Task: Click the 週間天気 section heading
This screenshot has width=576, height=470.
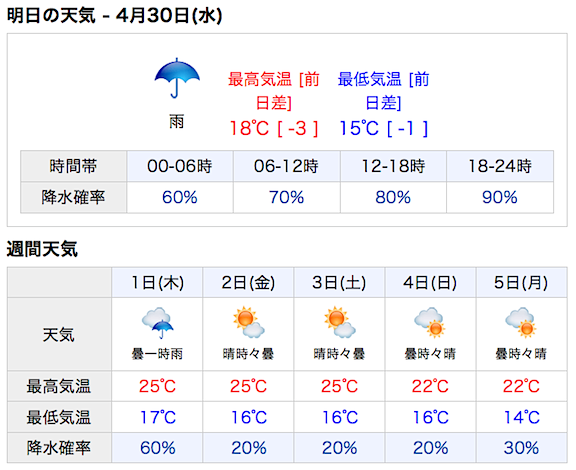Action: coord(42,249)
